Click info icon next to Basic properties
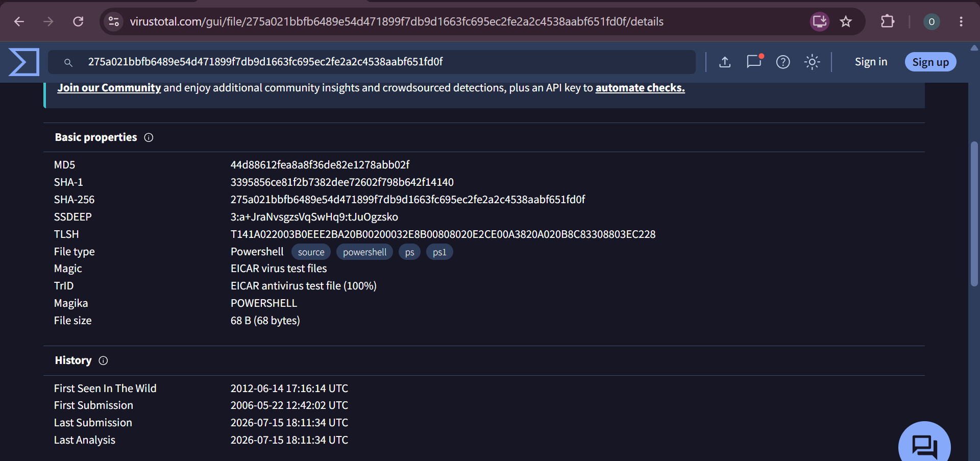Viewport: 980px width, 461px height. (x=149, y=137)
